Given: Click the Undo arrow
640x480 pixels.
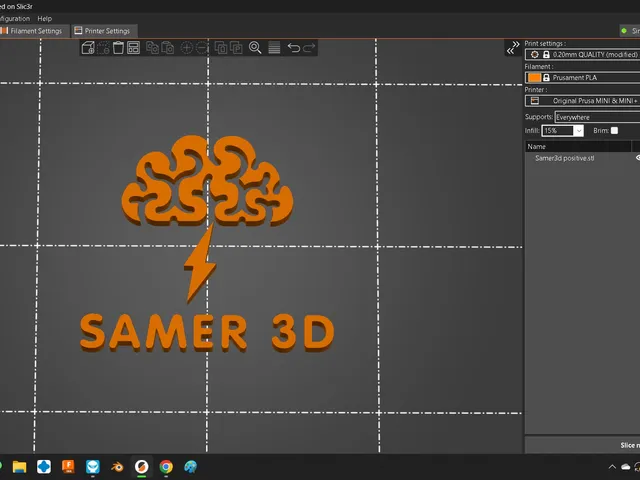Looking at the screenshot, I should coord(293,48).
